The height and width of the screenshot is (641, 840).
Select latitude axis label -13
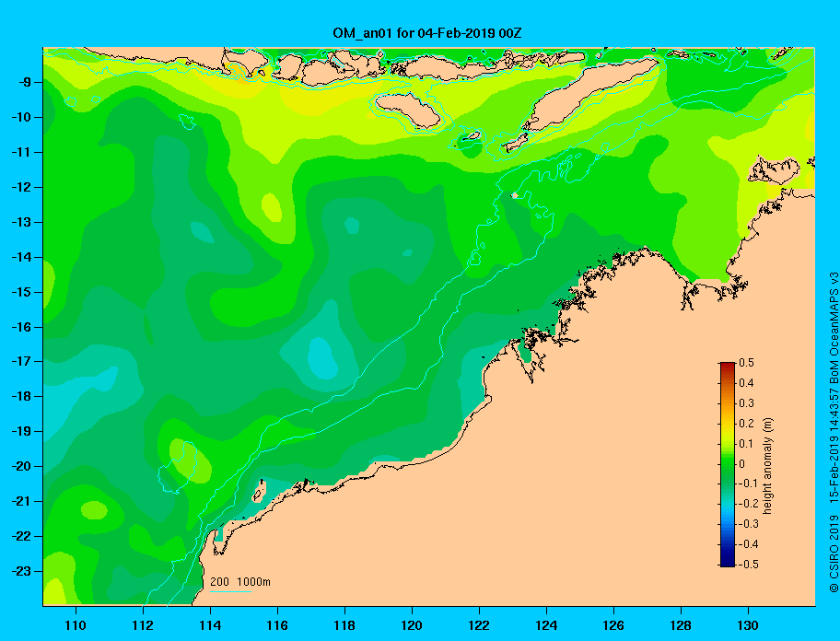coord(20,222)
